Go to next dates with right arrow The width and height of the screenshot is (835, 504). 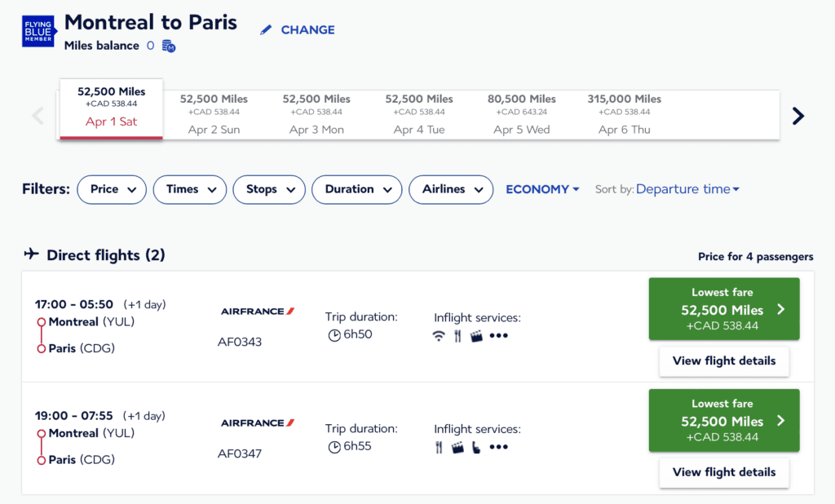click(798, 116)
